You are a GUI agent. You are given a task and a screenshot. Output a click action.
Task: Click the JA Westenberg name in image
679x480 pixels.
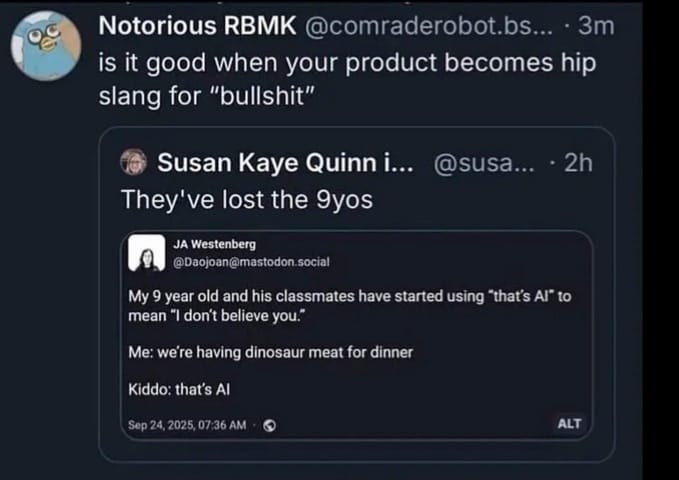pyautogui.click(x=214, y=244)
